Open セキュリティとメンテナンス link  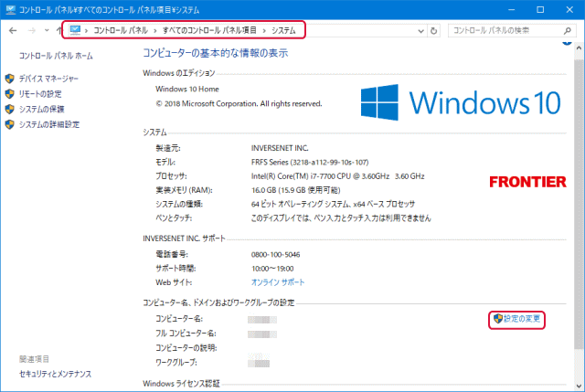(55, 374)
